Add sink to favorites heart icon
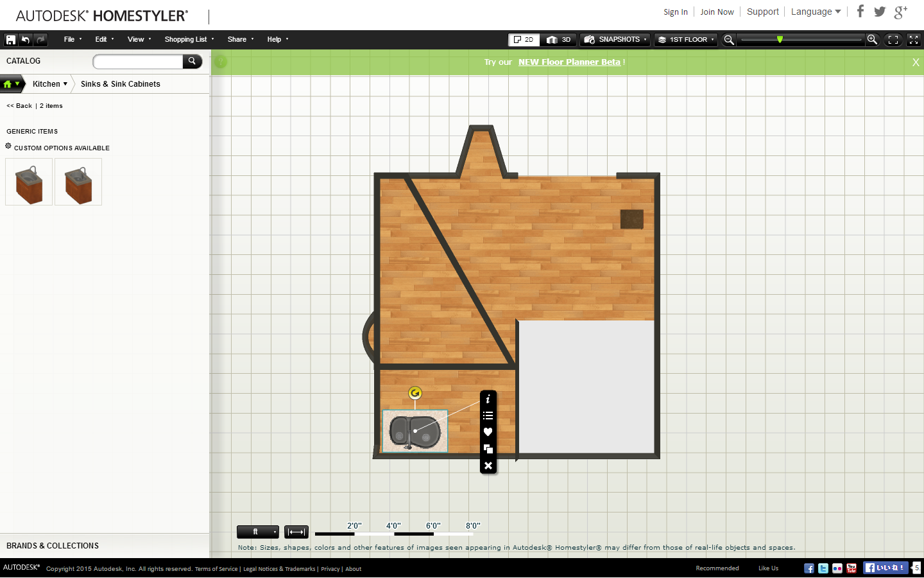Screen dimensions: 924x578 click(488, 432)
